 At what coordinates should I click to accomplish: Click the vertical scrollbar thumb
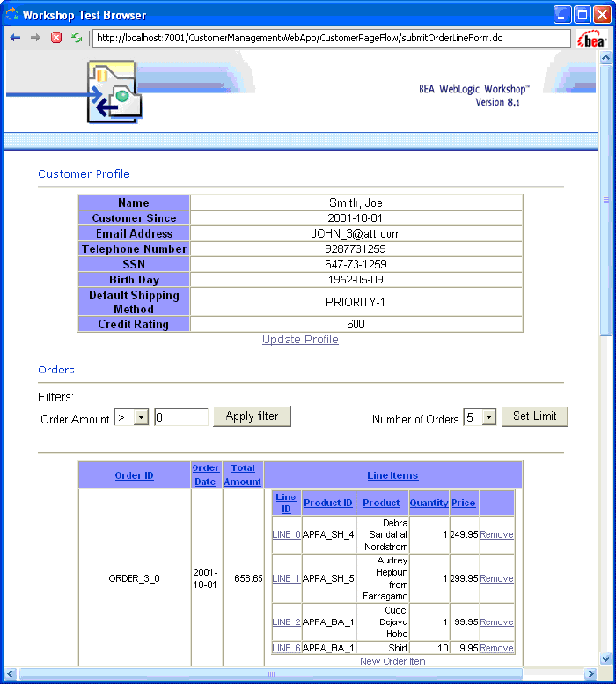pyautogui.click(x=605, y=200)
